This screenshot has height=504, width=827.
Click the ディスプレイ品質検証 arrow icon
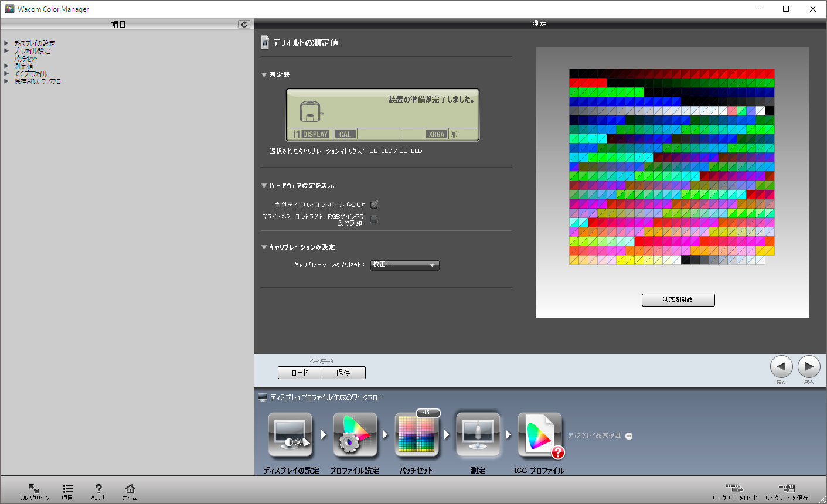[629, 436]
